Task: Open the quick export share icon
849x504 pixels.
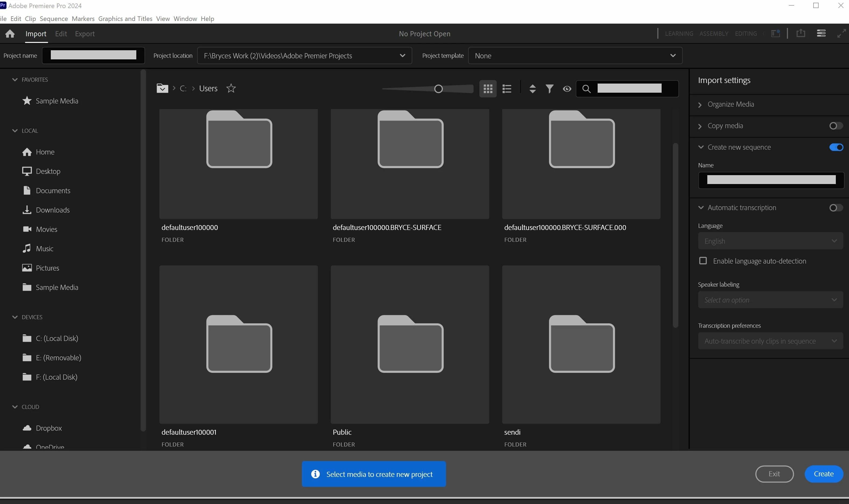Action: pyautogui.click(x=801, y=33)
